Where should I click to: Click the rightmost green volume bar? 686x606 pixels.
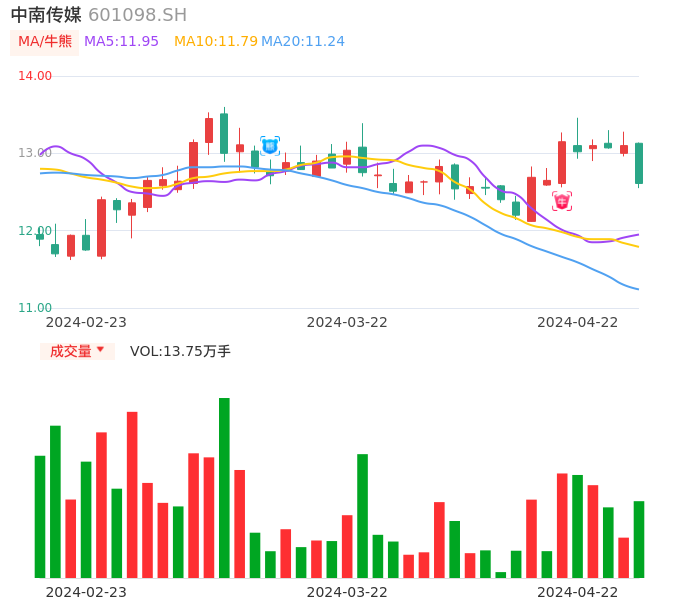pos(639,539)
